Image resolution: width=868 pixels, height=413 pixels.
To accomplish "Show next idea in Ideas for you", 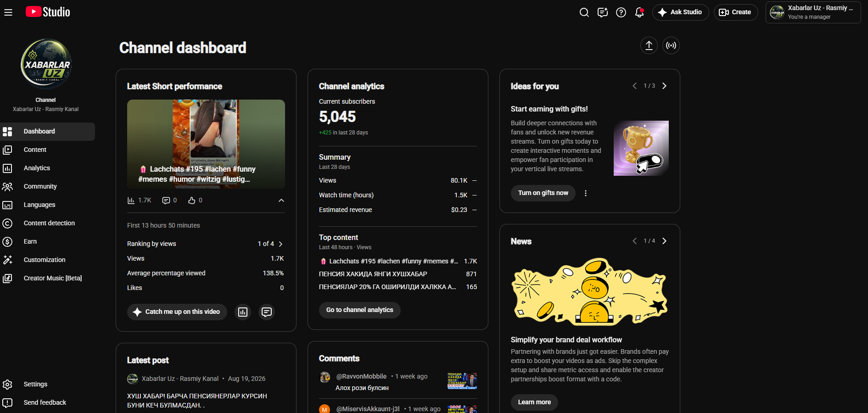I will [664, 86].
